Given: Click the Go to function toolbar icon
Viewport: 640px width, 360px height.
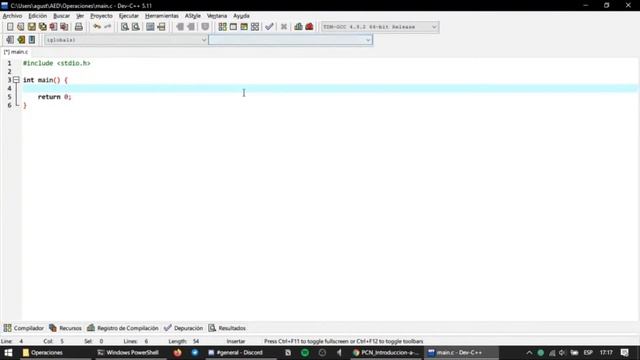Looking at the screenshot, I should [150, 27].
